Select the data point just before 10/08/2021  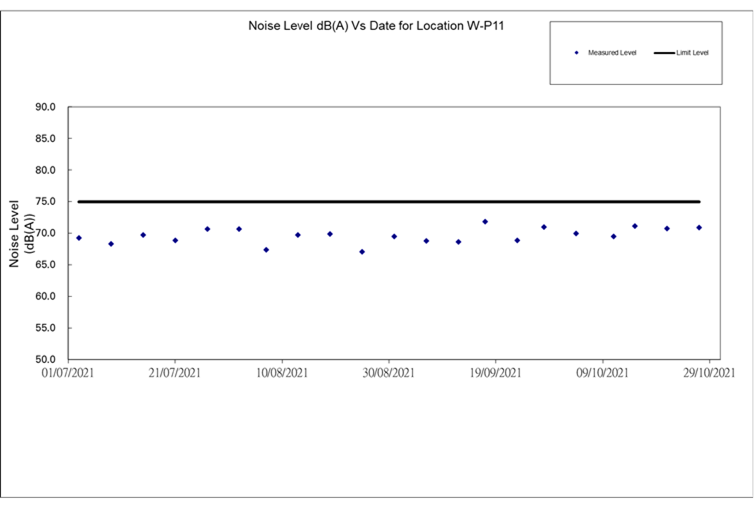(266, 250)
